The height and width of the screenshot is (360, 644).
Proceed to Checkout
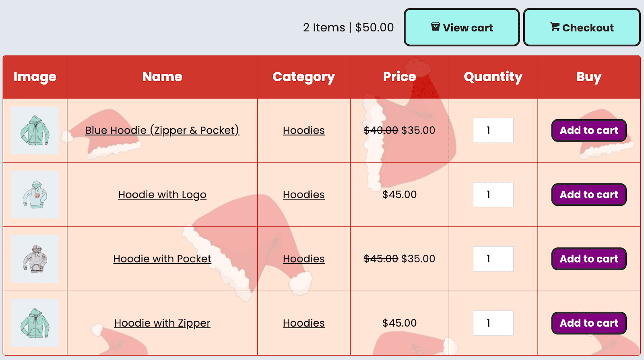click(x=582, y=27)
